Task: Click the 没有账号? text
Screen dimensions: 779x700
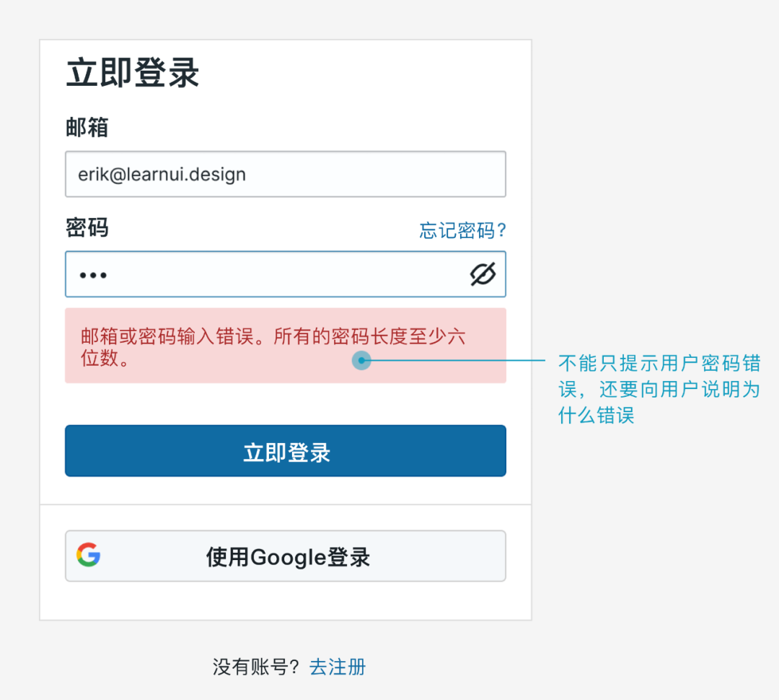Action: pyautogui.click(x=255, y=667)
